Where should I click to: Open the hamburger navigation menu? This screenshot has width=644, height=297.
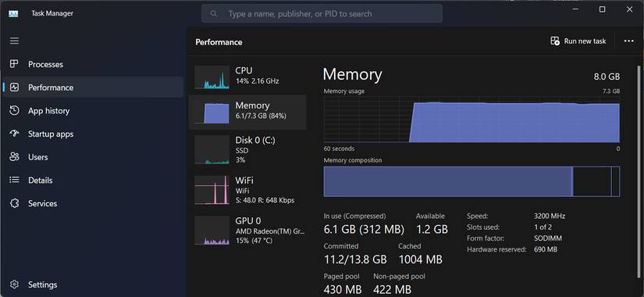(14, 41)
